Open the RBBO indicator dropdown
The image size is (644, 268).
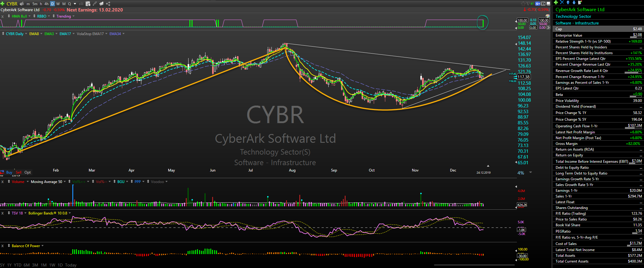pos(49,16)
